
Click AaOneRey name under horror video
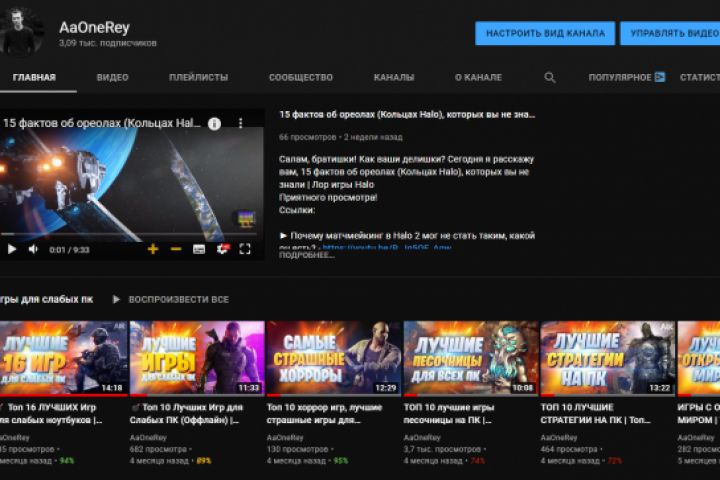click(x=285, y=438)
